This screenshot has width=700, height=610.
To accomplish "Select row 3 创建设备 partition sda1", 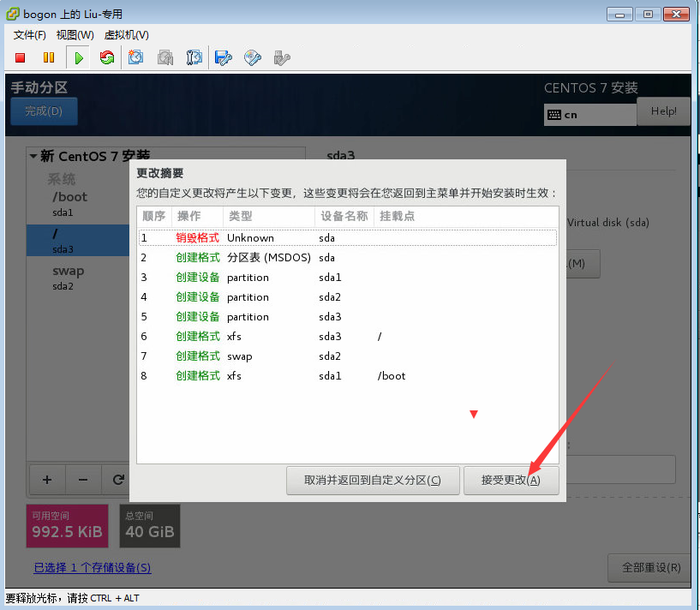I will tap(348, 278).
